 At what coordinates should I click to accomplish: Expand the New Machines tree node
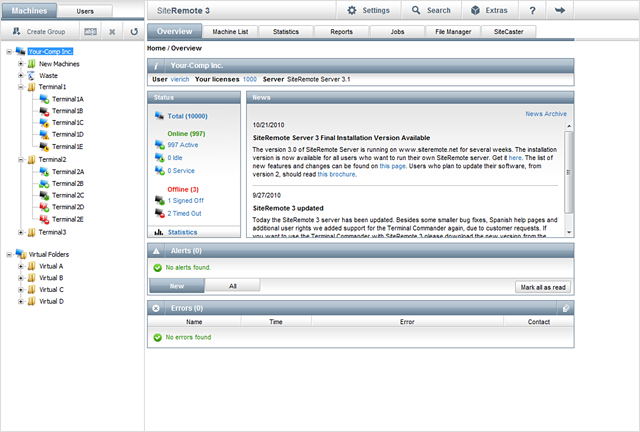[21, 64]
